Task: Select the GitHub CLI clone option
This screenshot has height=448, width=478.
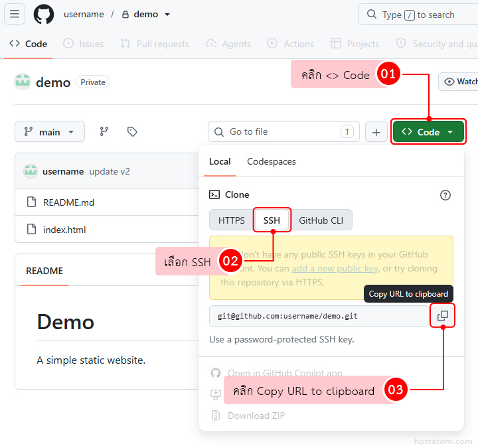Action: pyautogui.click(x=321, y=220)
